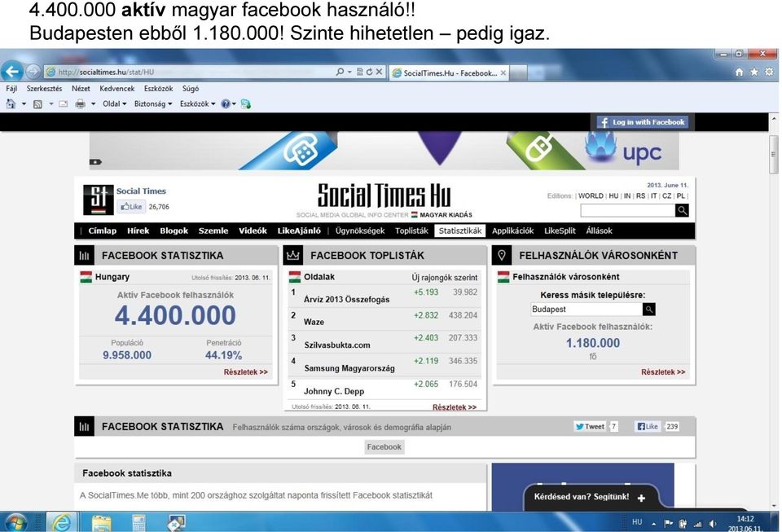The width and height of the screenshot is (782, 532).
Task: Open the Home button dropdown arrow
Action: [24, 103]
